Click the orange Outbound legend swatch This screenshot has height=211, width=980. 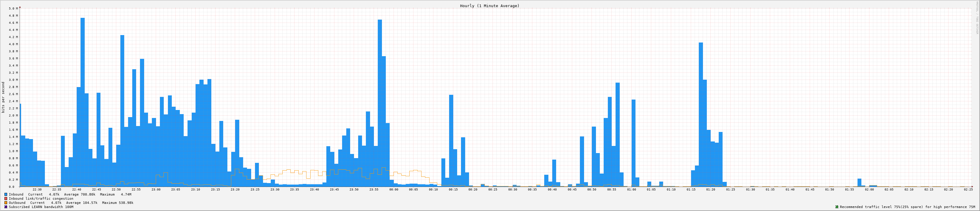[6, 203]
